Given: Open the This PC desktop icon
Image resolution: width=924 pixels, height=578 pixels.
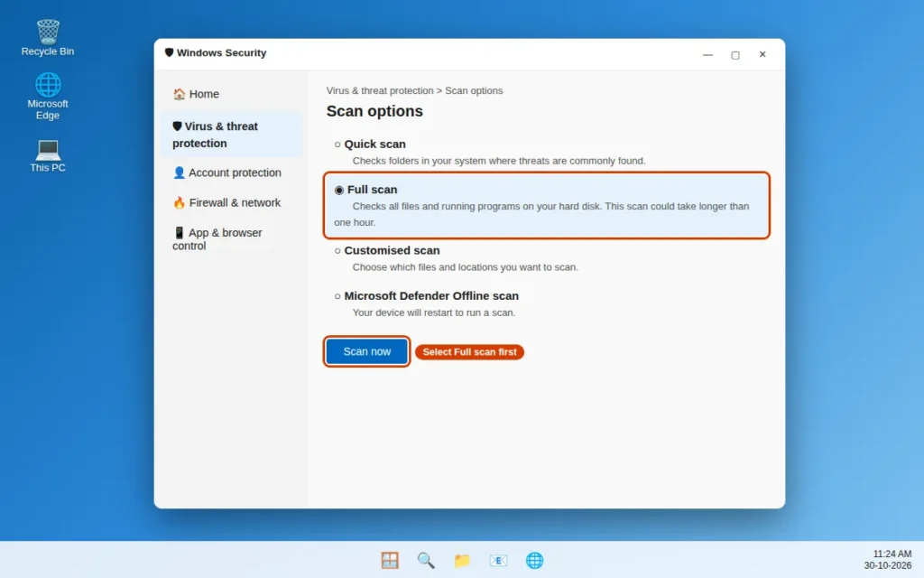Looking at the screenshot, I should coord(48,155).
